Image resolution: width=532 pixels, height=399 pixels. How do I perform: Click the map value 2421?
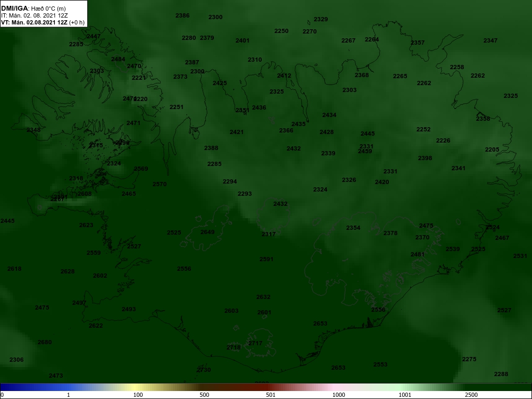(237, 132)
